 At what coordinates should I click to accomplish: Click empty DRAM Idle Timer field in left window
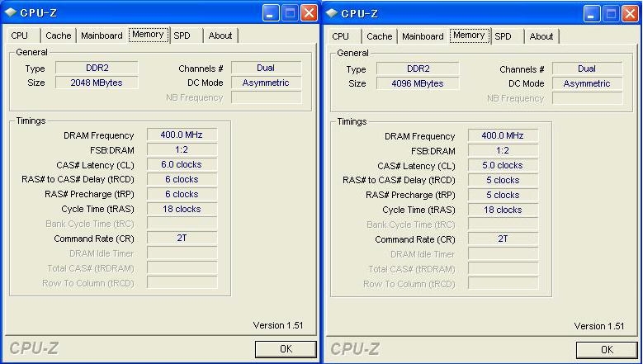pos(182,253)
